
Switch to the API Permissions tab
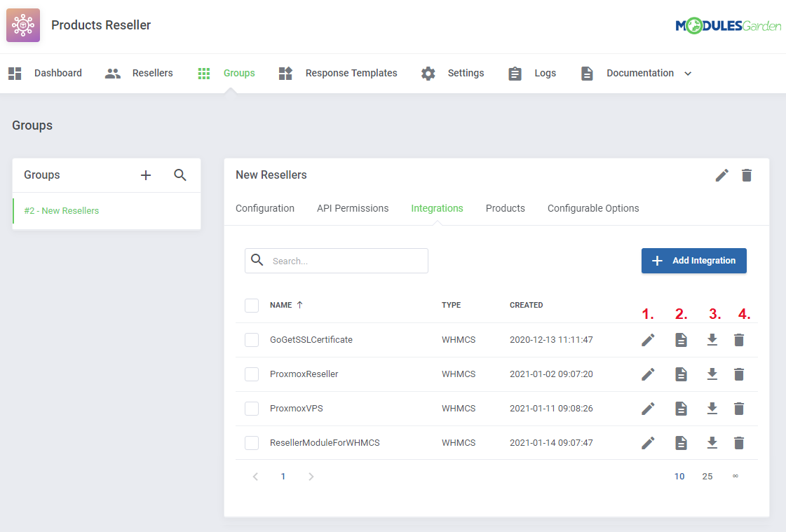[353, 208]
